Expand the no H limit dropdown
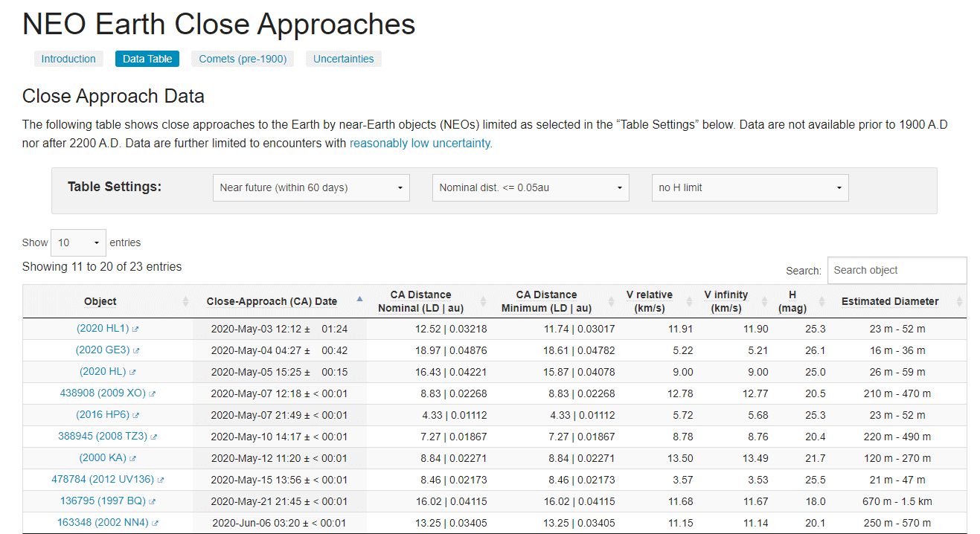980x534 pixels. [x=749, y=187]
